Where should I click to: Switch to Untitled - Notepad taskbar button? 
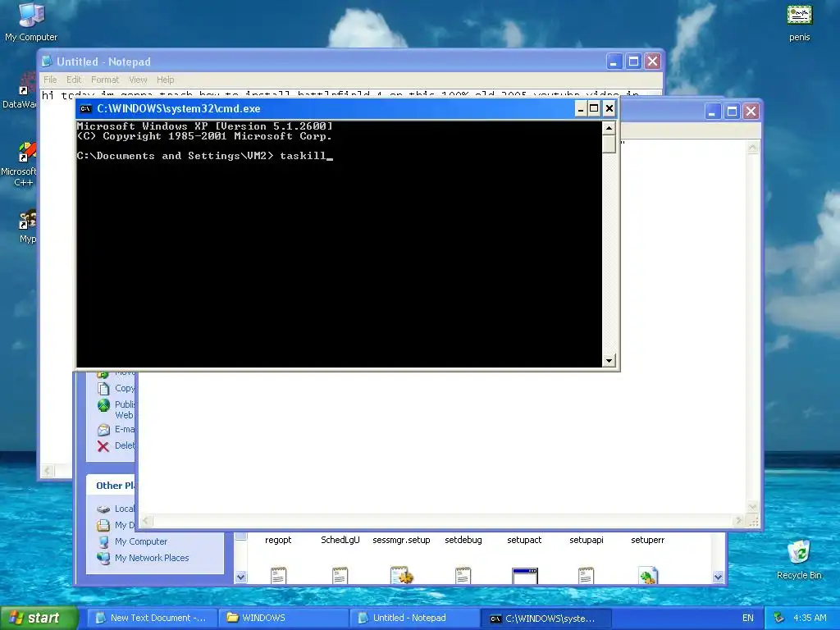pos(414,618)
